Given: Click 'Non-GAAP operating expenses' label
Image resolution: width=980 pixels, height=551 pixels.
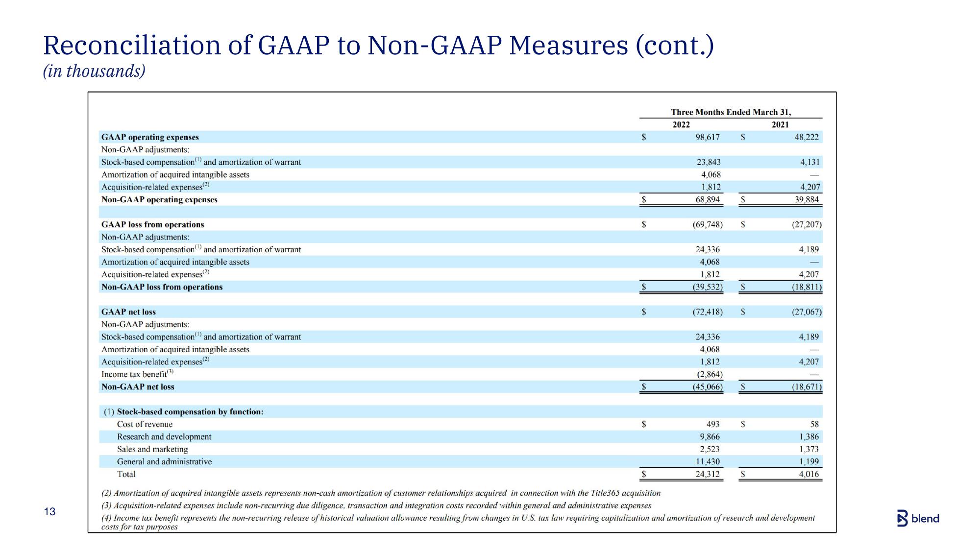Looking at the screenshot, I should click(x=159, y=199).
